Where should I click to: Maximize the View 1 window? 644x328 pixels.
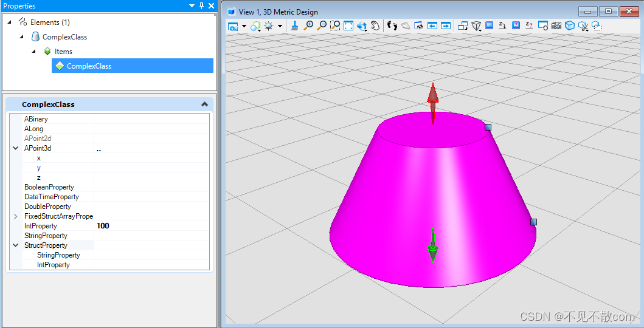click(609, 12)
